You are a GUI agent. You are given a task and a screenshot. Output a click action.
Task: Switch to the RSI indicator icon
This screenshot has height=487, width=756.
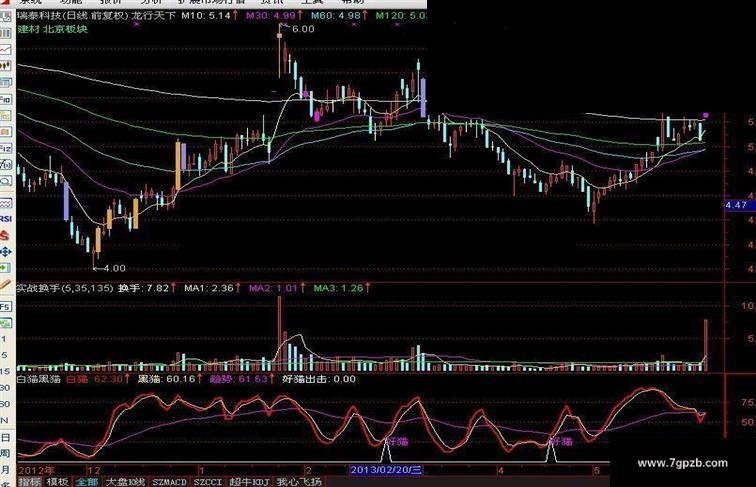coord(6,219)
